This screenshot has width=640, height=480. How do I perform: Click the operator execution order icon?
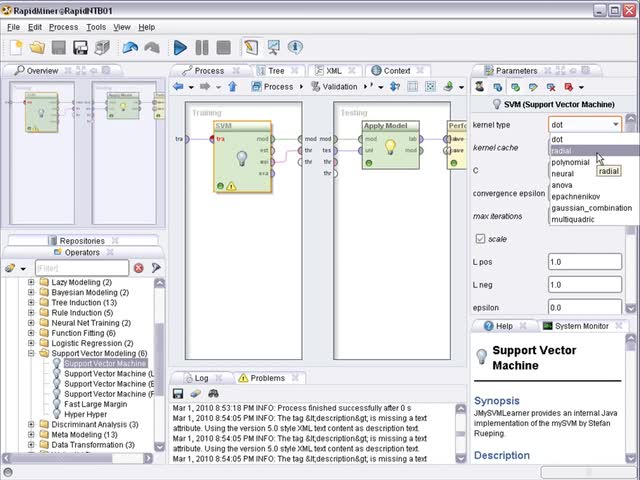pos(395,87)
